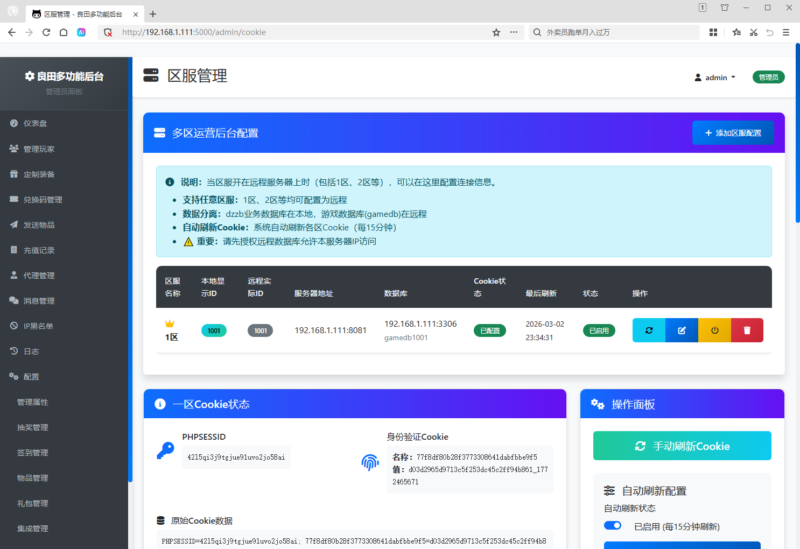Bookmark this page with the star
This screenshot has height=549, width=800.
pyautogui.click(x=496, y=32)
